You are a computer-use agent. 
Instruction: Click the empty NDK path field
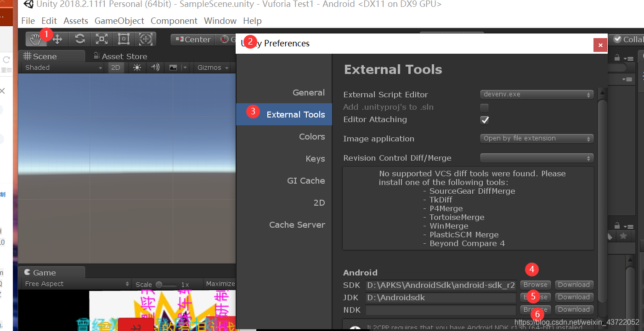pos(441,310)
